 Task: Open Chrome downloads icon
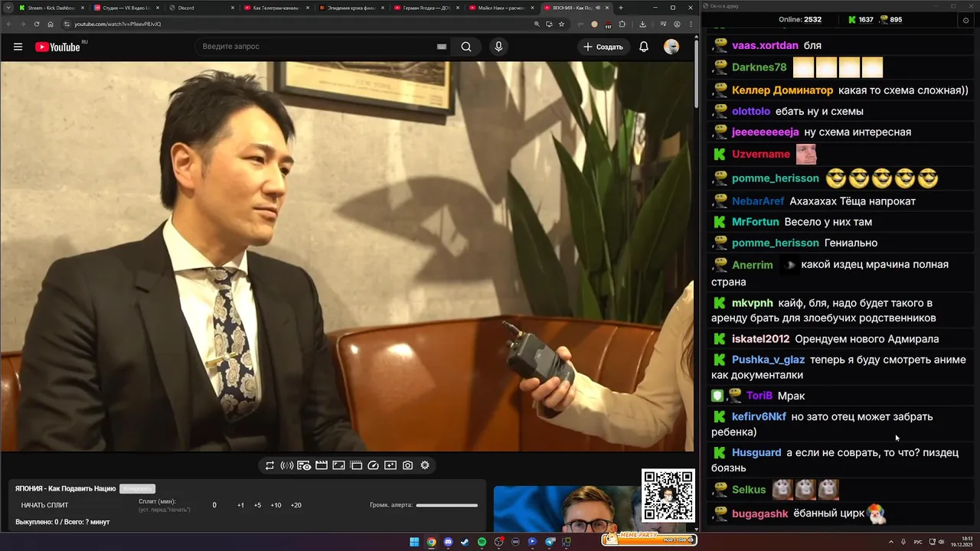click(642, 24)
